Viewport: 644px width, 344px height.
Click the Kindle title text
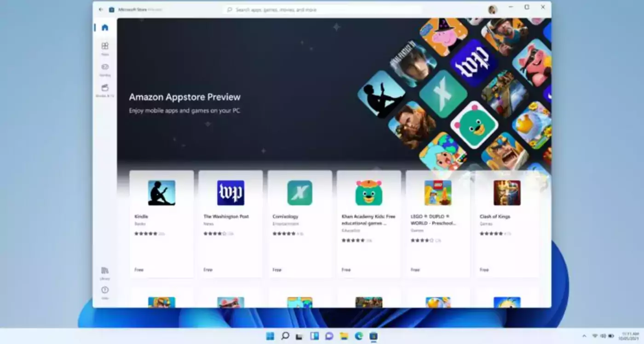[141, 216]
